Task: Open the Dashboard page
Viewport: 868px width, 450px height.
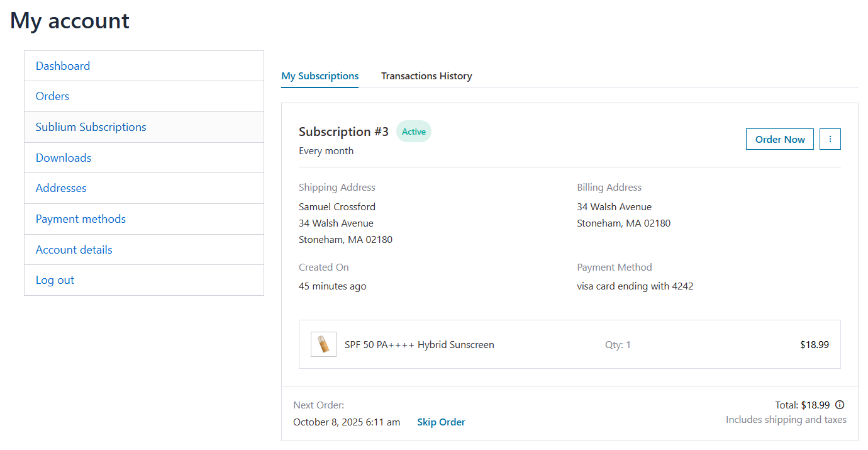Action: point(63,65)
